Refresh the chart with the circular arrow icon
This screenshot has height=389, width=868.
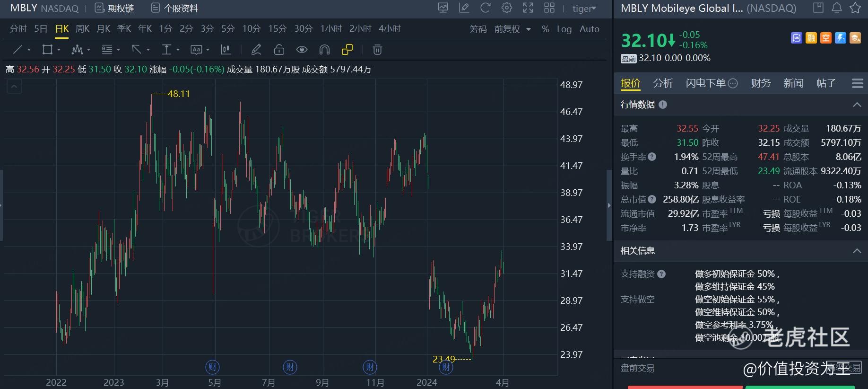click(486, 8)
